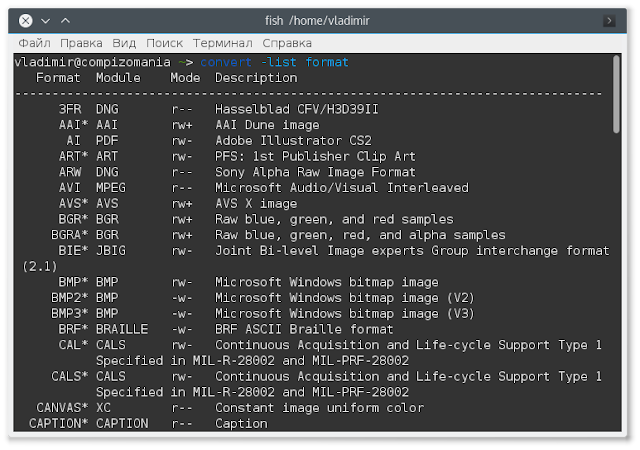Viewport: 640px width, 450px height.
Task: Click the upward chevron in title bar
Action: (65, 20)
